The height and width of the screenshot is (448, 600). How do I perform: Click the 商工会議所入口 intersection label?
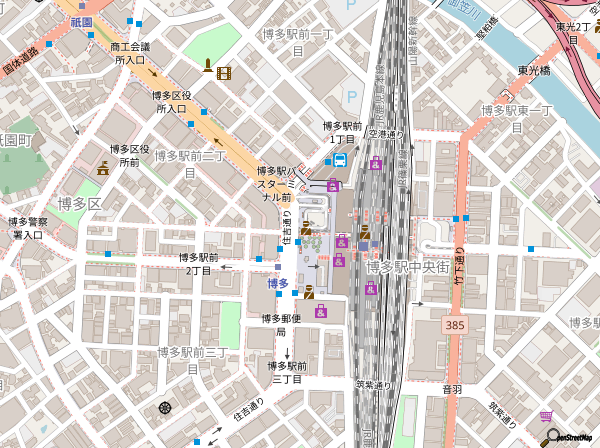click(x=130, y=53)
